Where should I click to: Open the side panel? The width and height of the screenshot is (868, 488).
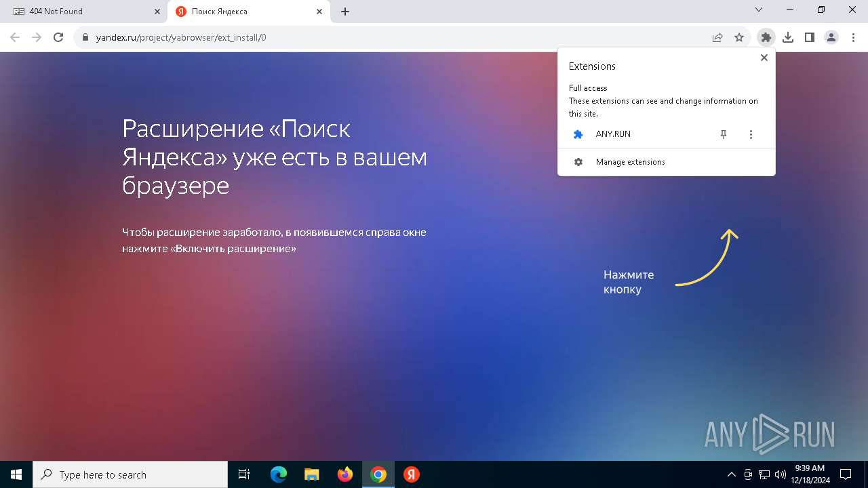810,37
